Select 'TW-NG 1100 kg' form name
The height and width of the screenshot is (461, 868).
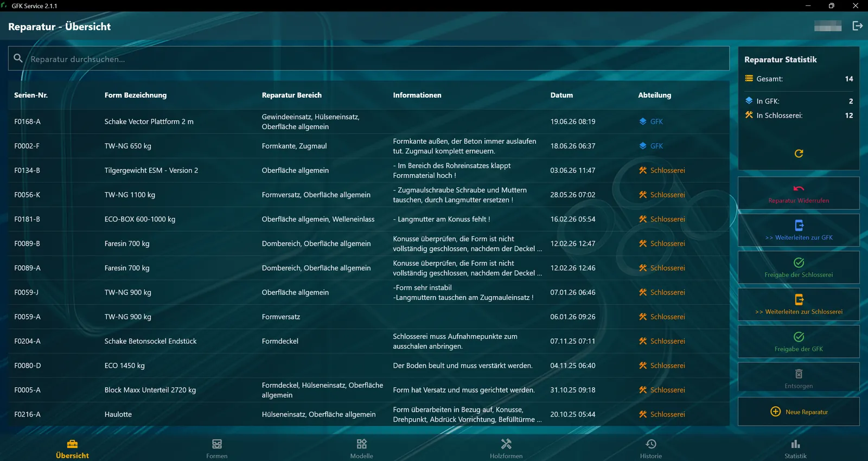point(130,195)
